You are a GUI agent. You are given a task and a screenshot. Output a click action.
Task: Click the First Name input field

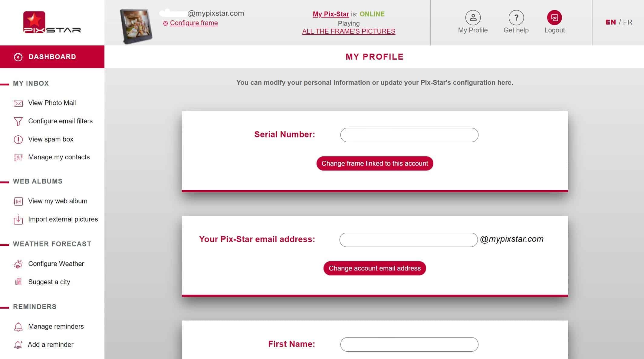(x=409, y=344)
